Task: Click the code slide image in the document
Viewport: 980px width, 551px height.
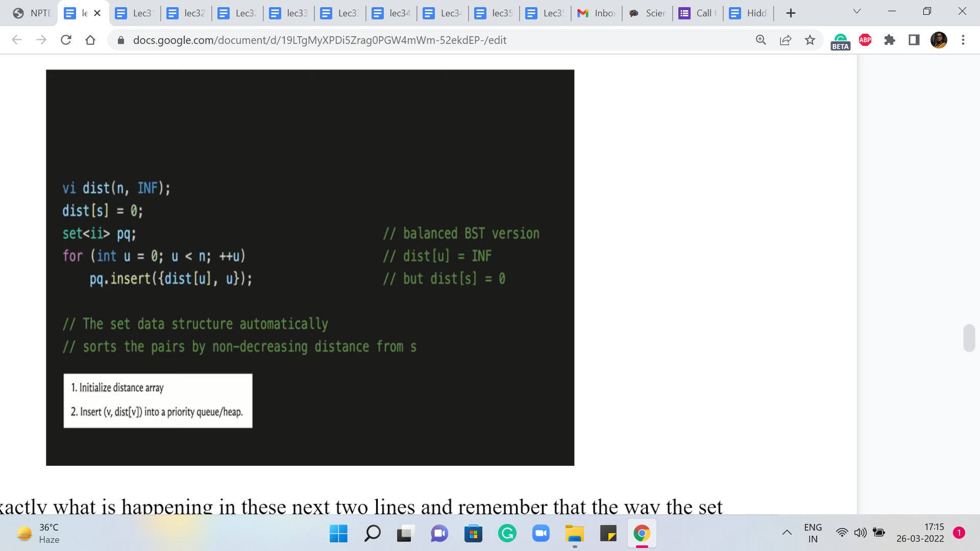Action: [310, 267]
